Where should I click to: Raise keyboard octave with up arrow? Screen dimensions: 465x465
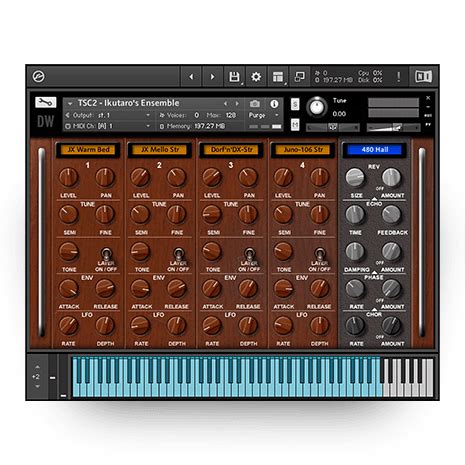tap(37, 367)
